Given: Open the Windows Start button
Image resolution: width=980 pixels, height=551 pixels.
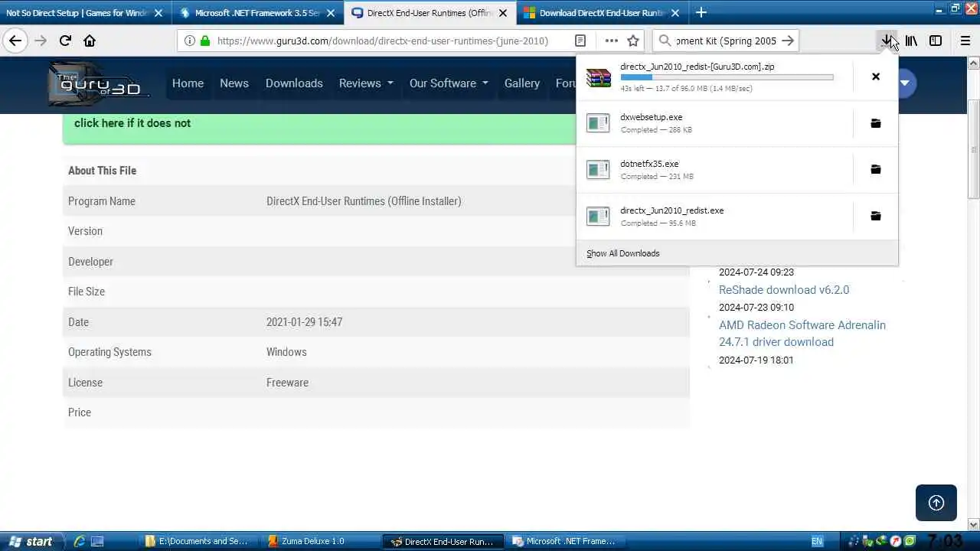Looking at the screenshot, I should pos(31,541).
